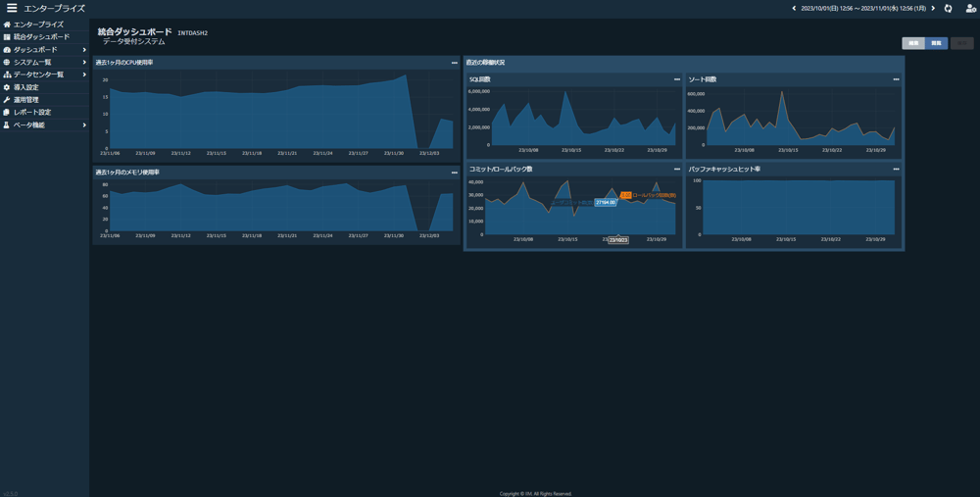Click the gear icon for 導入設定
This screenshot has width=980, height=497.
point(7,87)
